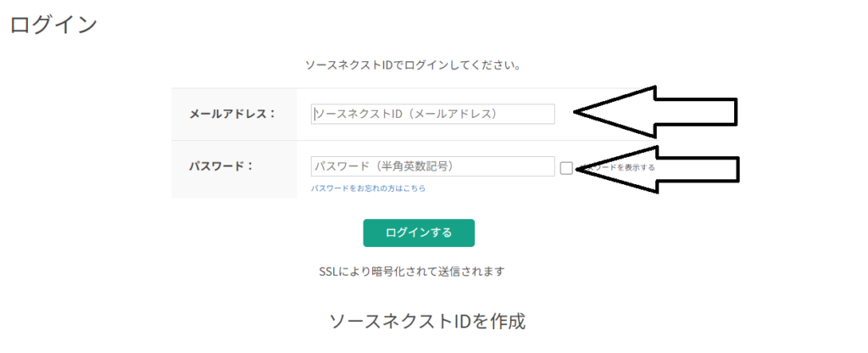Screen dimensions: 868x353
Task: Click the tail of the upper arrow
Action: [734, 111]
